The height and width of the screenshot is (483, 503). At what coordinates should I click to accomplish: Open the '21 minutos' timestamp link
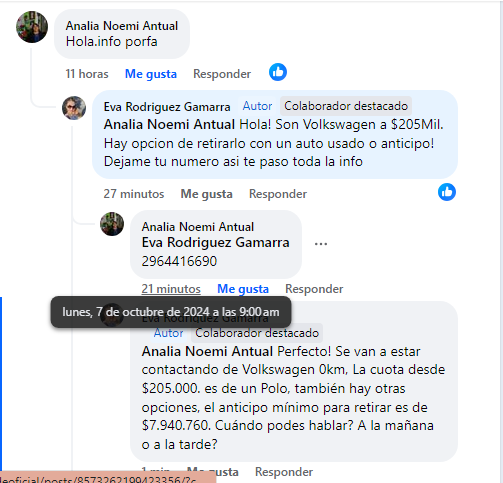click(x=171, y=289)
